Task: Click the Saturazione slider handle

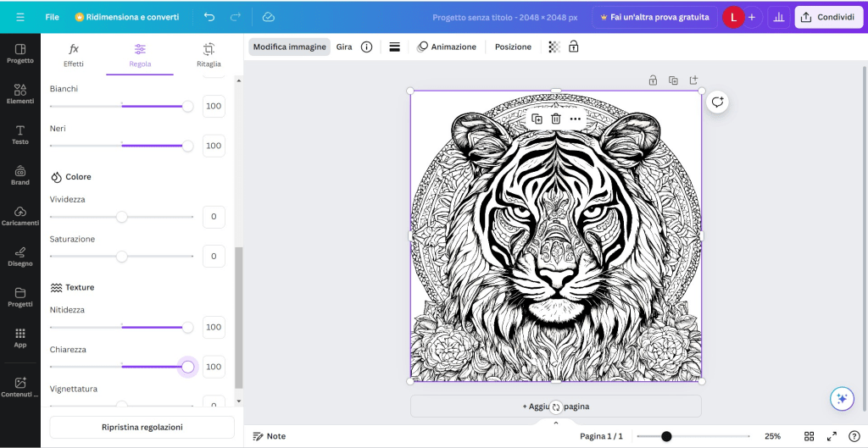Action: click(121, 256)
